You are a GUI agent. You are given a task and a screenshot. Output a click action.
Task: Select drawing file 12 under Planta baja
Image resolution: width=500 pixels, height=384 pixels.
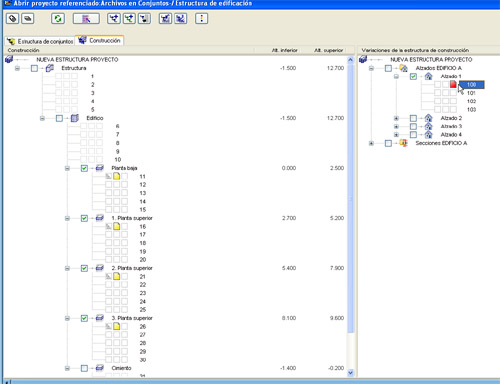point(143,185)
